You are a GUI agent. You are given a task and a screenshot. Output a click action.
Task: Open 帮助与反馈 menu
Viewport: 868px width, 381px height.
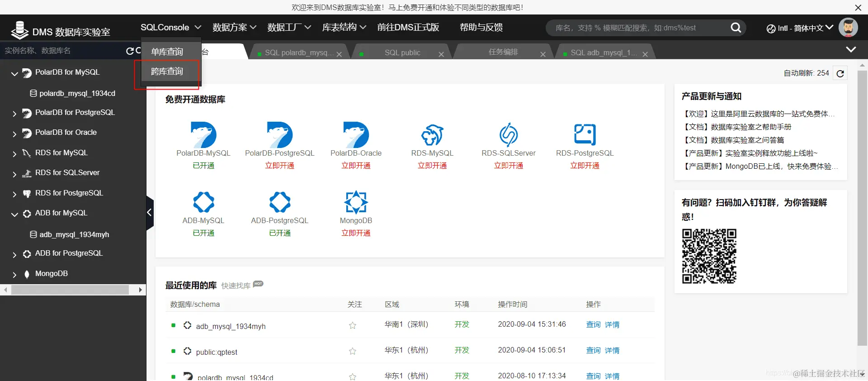[481, 27]
